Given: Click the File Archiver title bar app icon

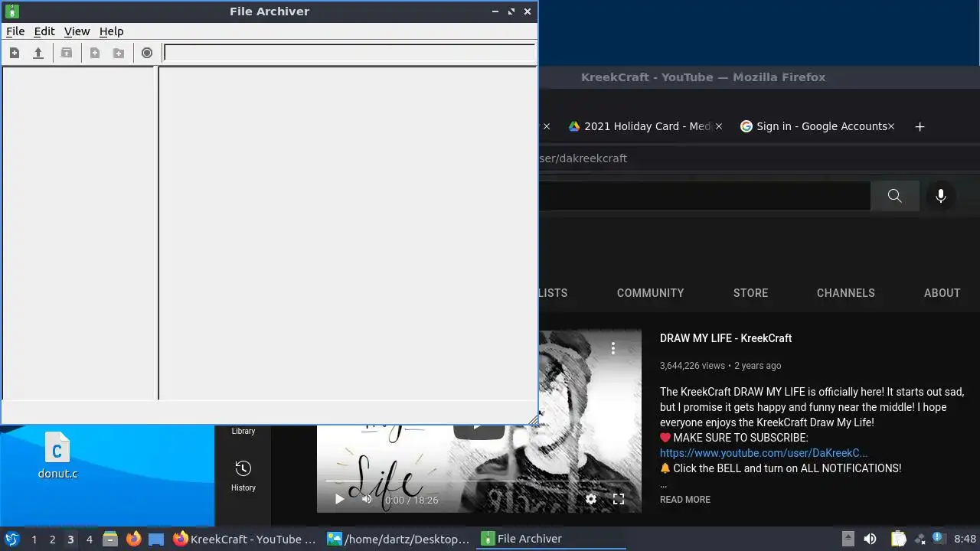Looking at the screenshot, I should [12, 11].
